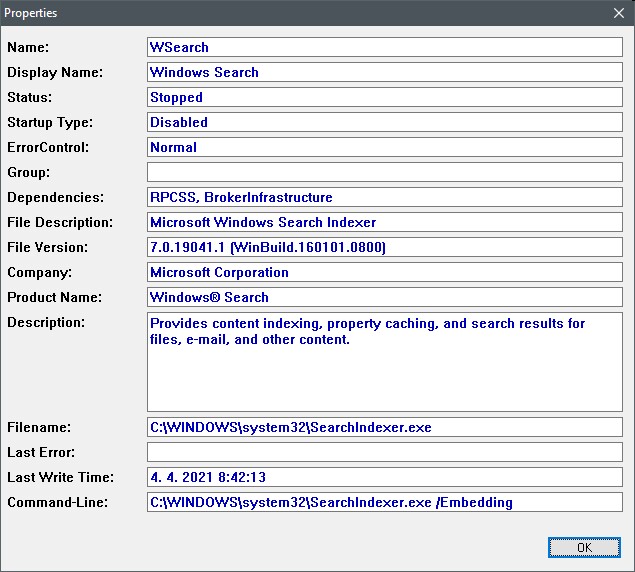Screen dimensions: 635x572
Task: Click the Dependencies field with RPCSS
Action: click(x=385, y=197)
